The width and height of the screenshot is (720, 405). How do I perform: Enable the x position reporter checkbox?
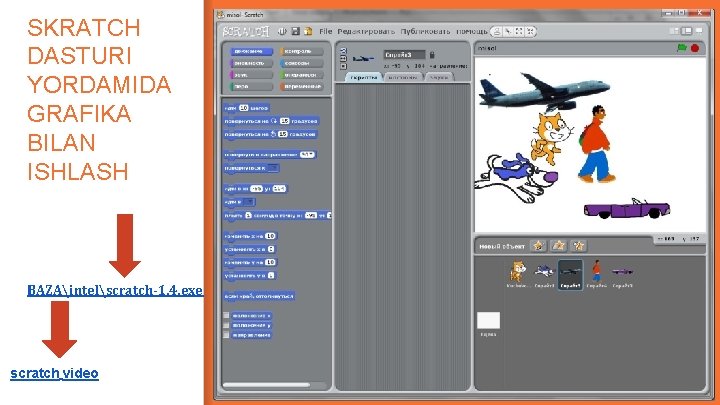click(226, 315)
